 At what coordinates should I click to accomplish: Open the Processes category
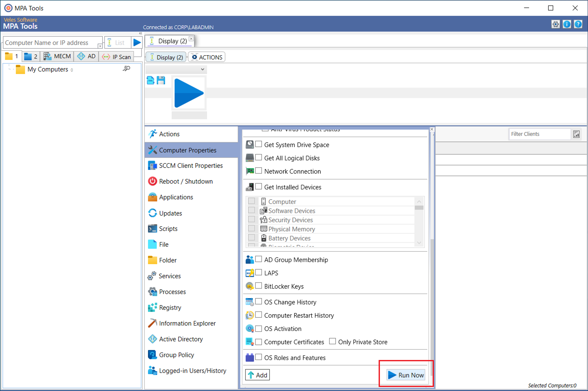click(191, 292)
